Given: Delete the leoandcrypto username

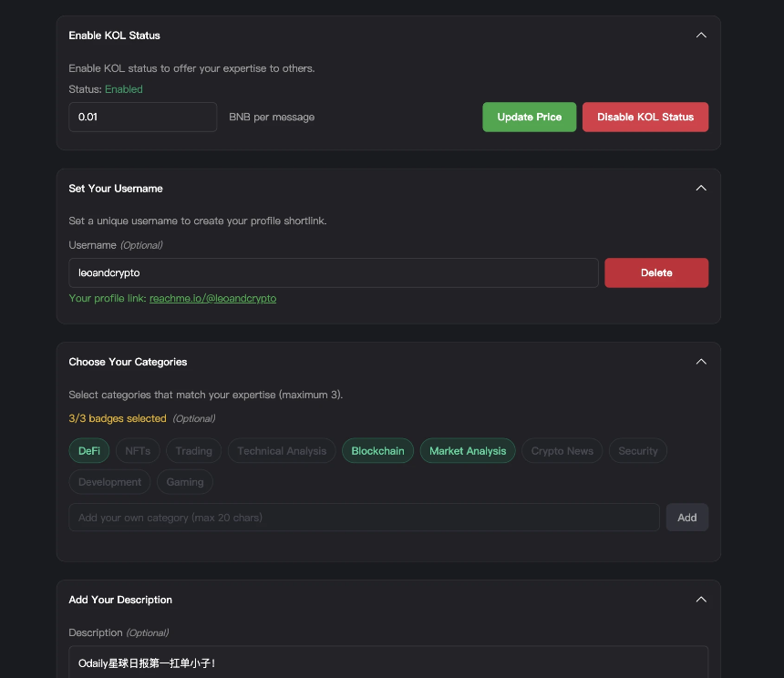Looking at the screenshot, I should 656,272.
